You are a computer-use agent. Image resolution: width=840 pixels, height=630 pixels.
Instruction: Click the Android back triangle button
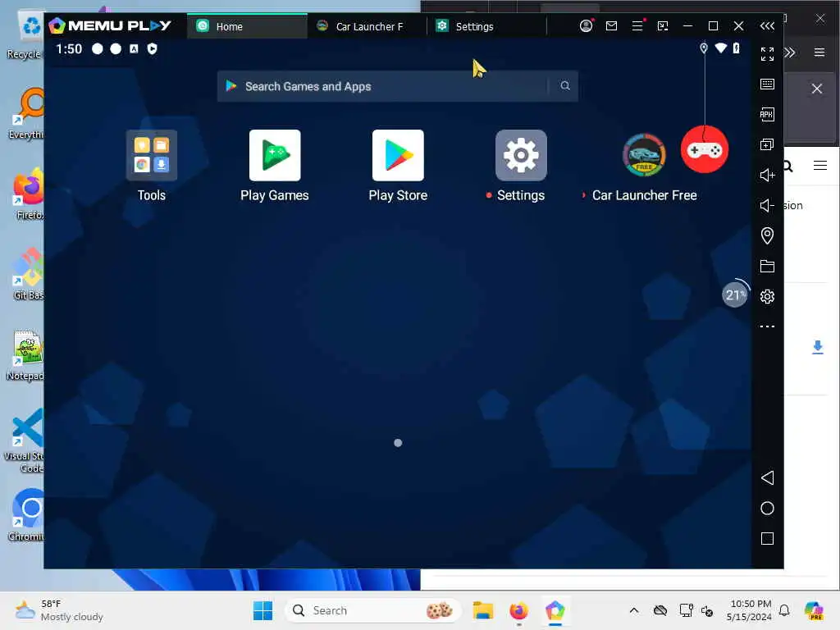[767, 478]
